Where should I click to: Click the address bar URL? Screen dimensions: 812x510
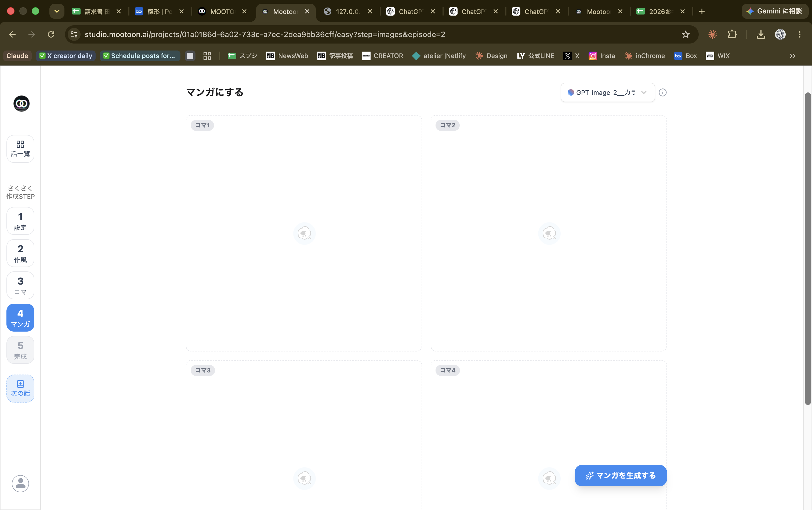coord(265,34)
